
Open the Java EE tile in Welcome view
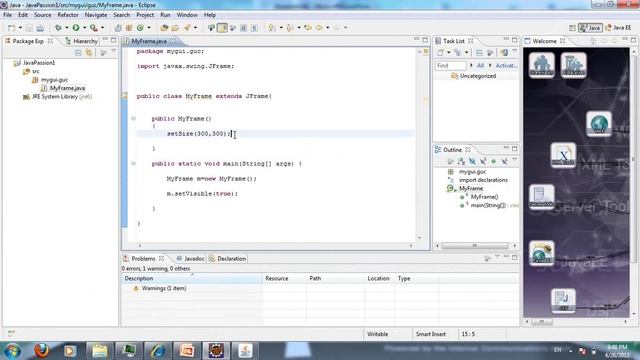pyautogui.click(x=542, y=253)
